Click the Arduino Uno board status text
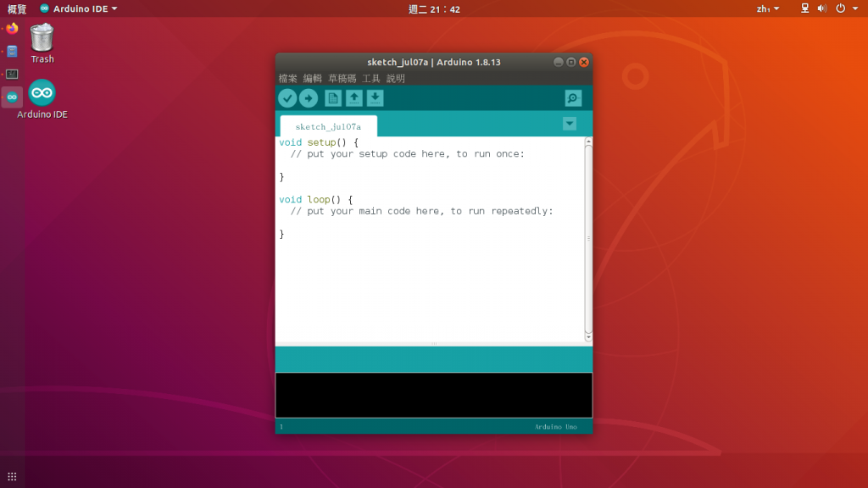This screenshot has width=868, height=488. tap(556, 427)
